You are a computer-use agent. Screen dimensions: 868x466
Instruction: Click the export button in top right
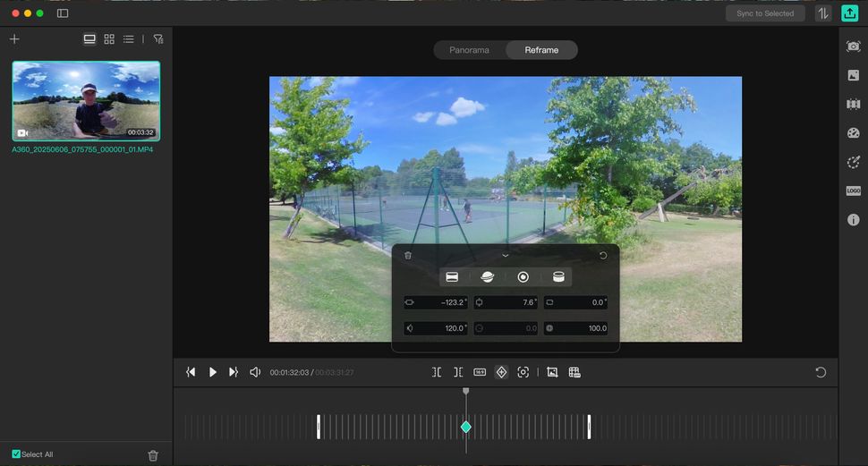[x=849, y=13]
